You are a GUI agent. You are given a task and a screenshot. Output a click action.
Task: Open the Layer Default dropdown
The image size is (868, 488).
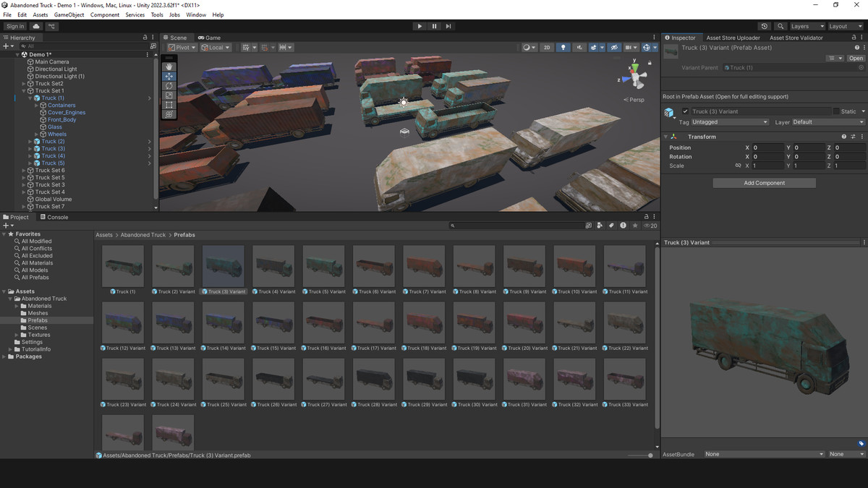click(x=828, y=122)
